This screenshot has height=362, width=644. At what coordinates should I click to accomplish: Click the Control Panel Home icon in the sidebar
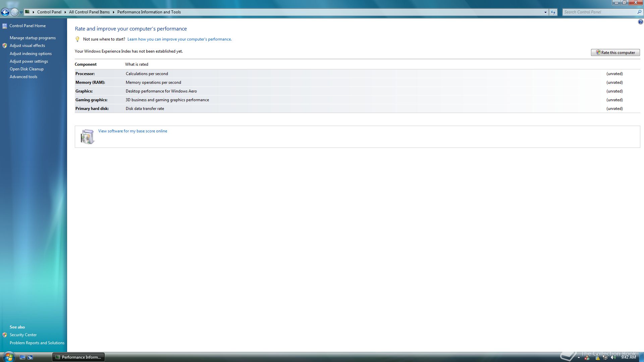pyautogui.click(x=5, y=26)
